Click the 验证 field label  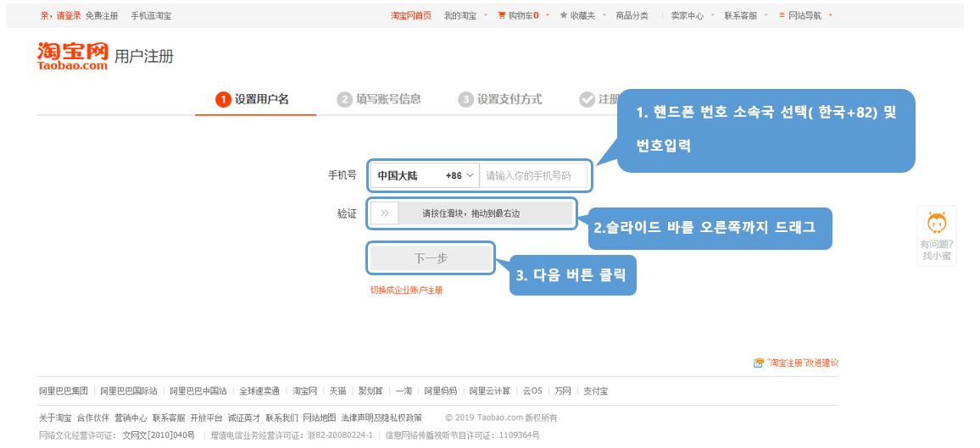(x=347, y=213)
